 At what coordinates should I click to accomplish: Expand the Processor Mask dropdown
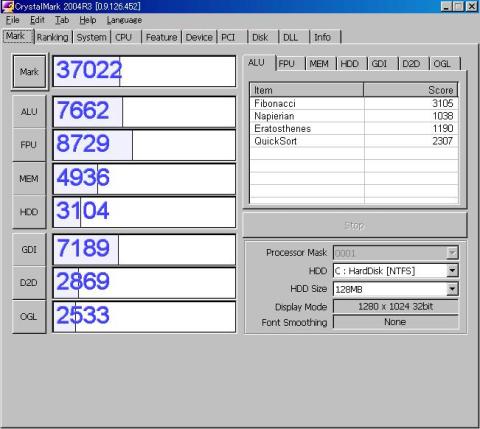click(452, 253)
